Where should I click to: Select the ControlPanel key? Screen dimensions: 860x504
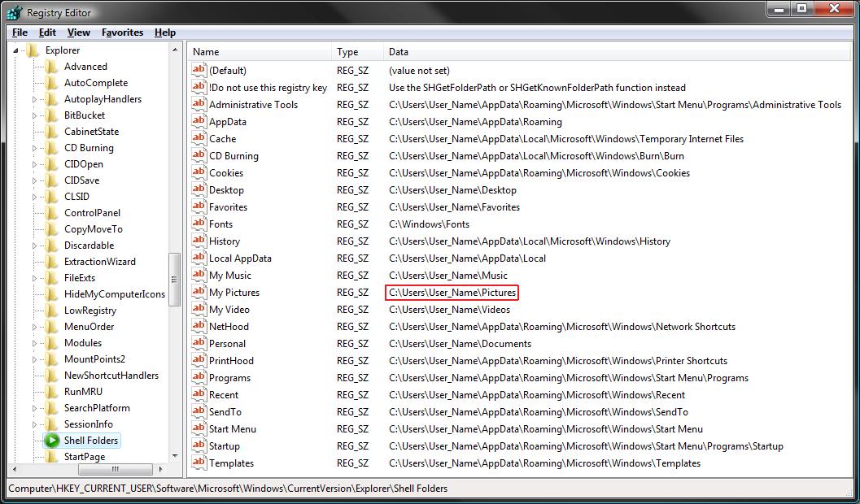click(92, 212)
